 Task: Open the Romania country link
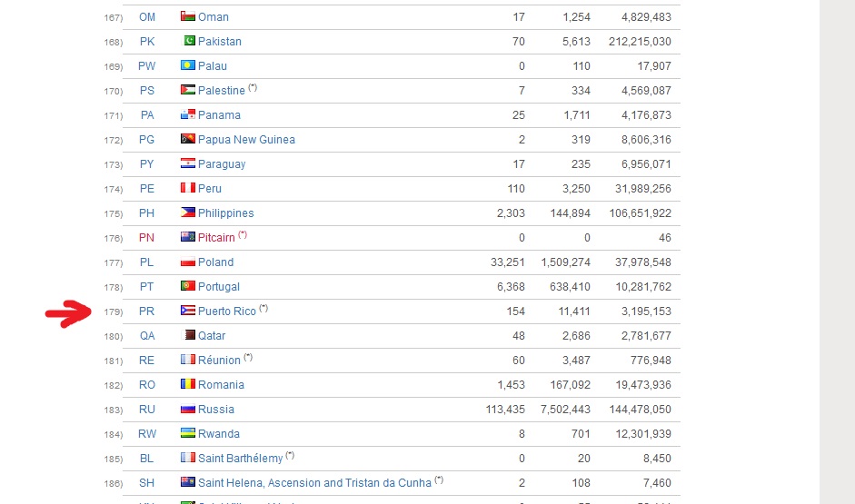[x=221, y=385]
